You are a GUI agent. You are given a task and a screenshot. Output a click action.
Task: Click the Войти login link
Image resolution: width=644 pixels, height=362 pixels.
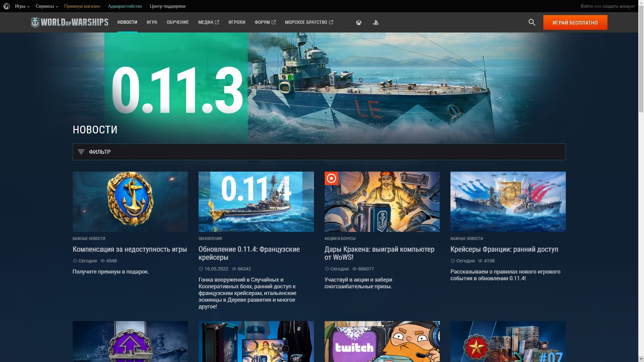point(586,6)
